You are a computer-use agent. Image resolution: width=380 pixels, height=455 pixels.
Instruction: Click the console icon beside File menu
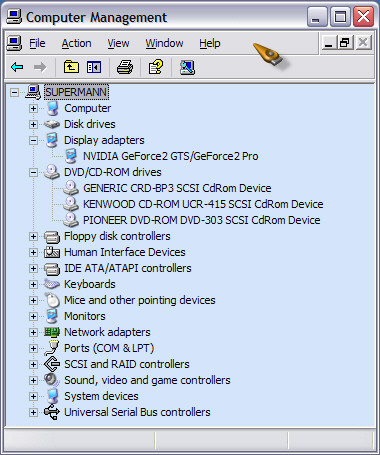click(14, 43)
